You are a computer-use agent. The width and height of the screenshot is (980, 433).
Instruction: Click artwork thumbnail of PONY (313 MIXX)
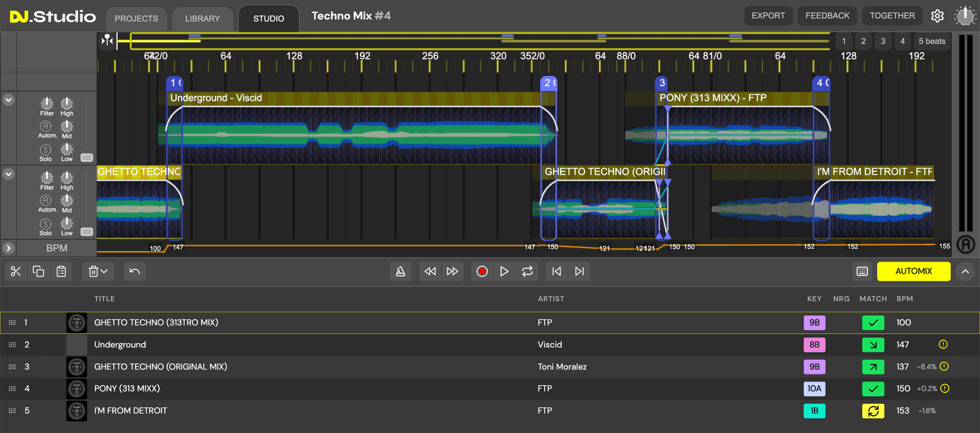pyautogui.click(x=76, y=389)
